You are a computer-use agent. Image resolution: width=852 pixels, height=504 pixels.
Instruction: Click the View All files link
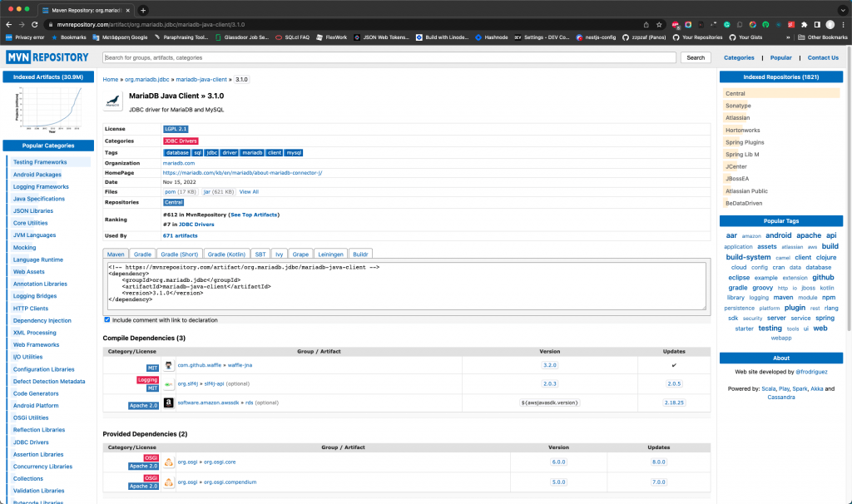coord(249,192)
